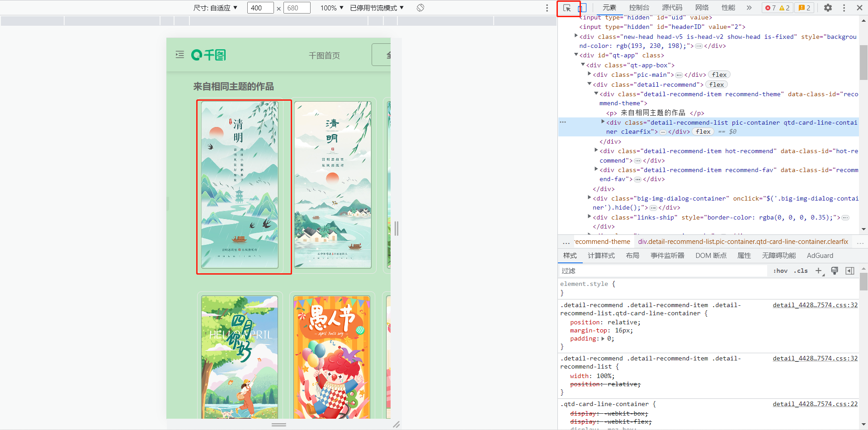Click the 千图 site logo
The image size is (868, 430).
tap(208, 55)
